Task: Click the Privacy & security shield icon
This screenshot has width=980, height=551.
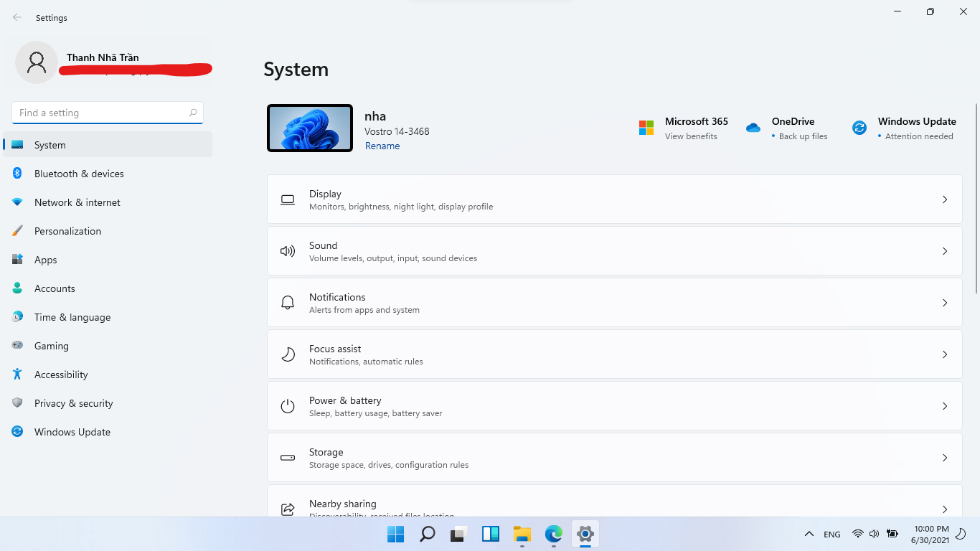Action: (17, 403)
